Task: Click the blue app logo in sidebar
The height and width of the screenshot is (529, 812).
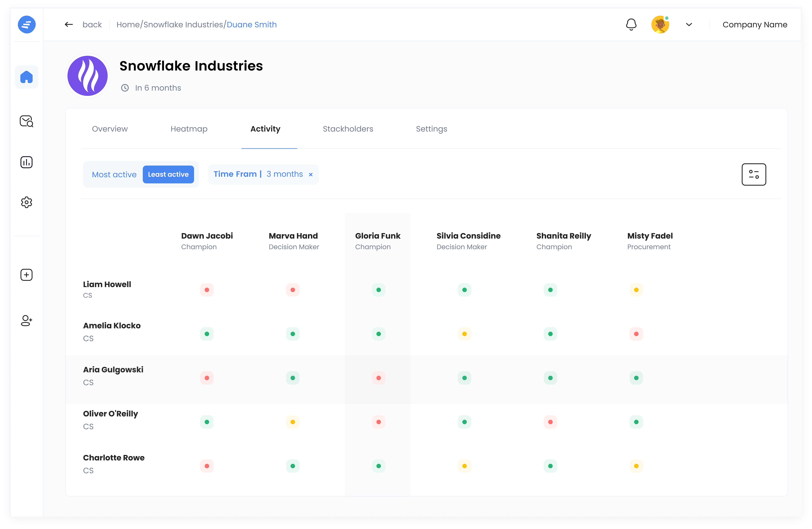Action: point(27,25)
